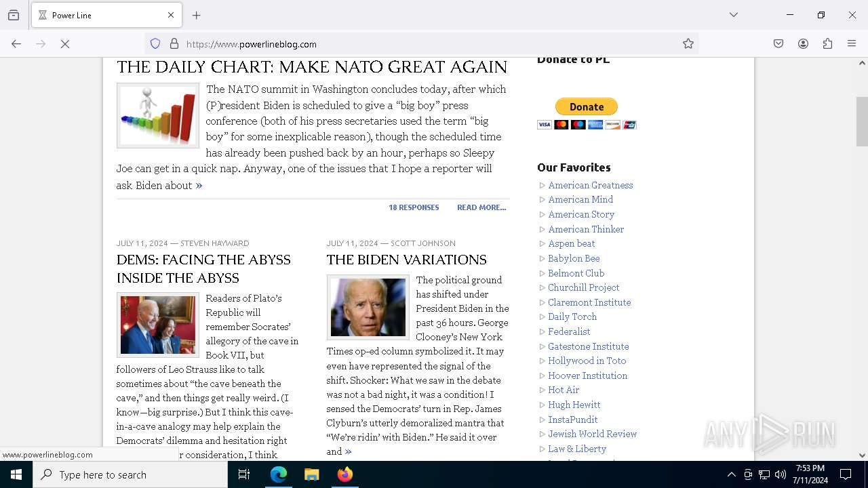Image resolution: width=868 pixels, height=488 pixels.
Task: Open American Mind link
Action: [x=580, y=199]
